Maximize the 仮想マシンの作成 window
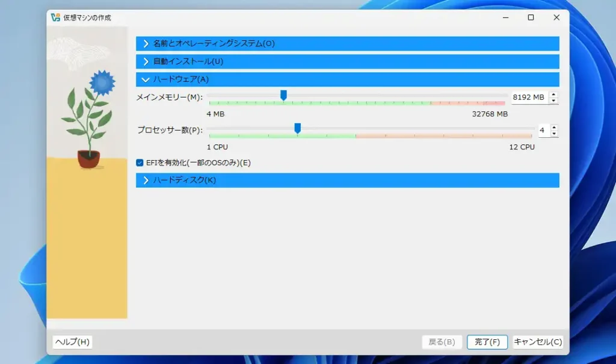The width and height of the screenshot is (616, 364). [x=531, y=18]
